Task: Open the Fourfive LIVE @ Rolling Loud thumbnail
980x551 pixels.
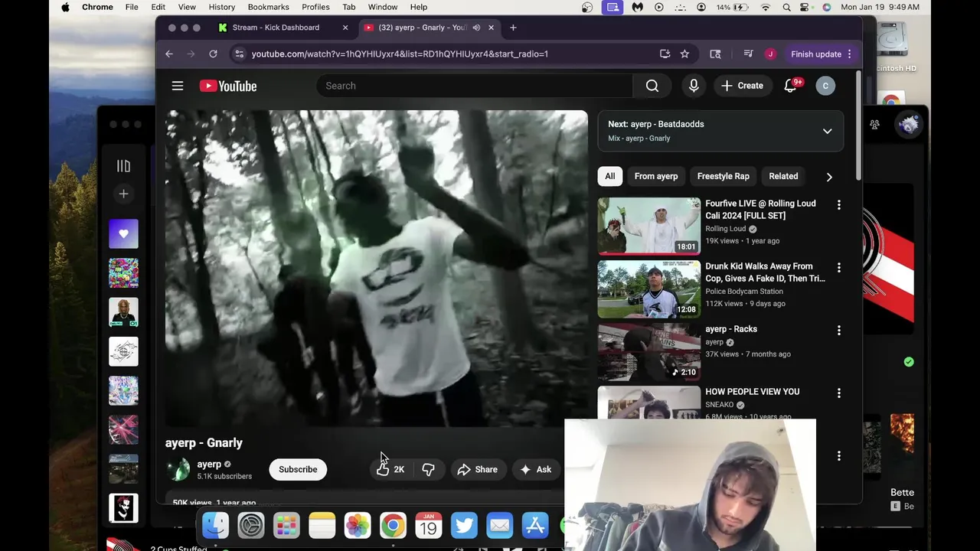Action: (x=649, y=226)
